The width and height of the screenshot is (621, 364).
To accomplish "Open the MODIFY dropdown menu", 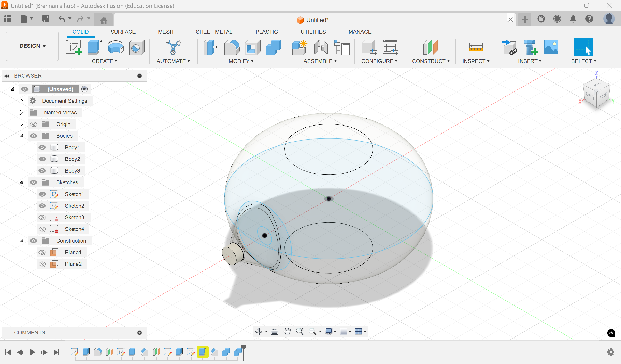I will 241,61.
